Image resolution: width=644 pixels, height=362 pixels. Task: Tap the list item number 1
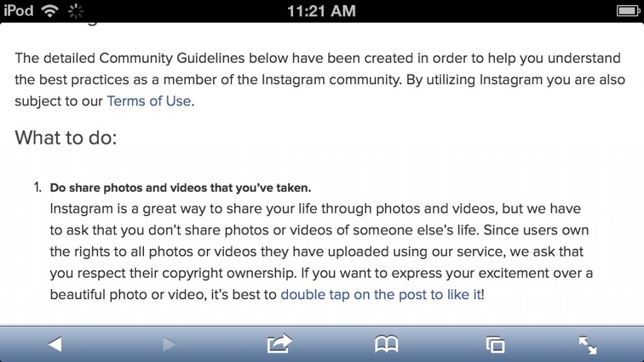(37, 187)
